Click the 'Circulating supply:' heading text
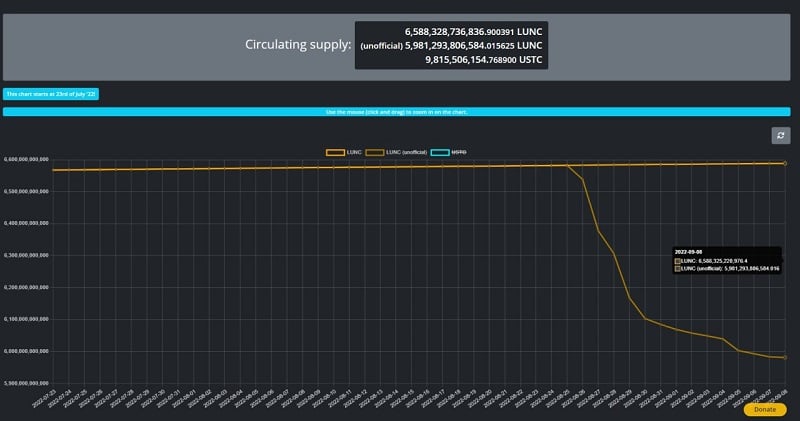Screen dimensions: 800x421 (x=298, y=44)
